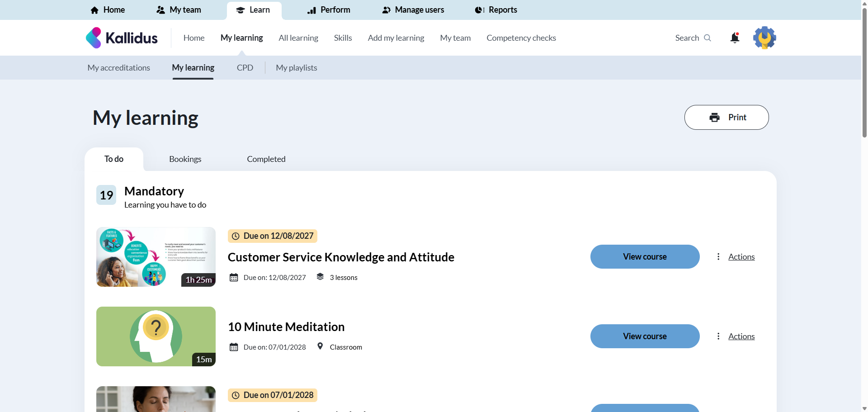
Task: Switch to the Bookings tab
Action: coord(185,159)
